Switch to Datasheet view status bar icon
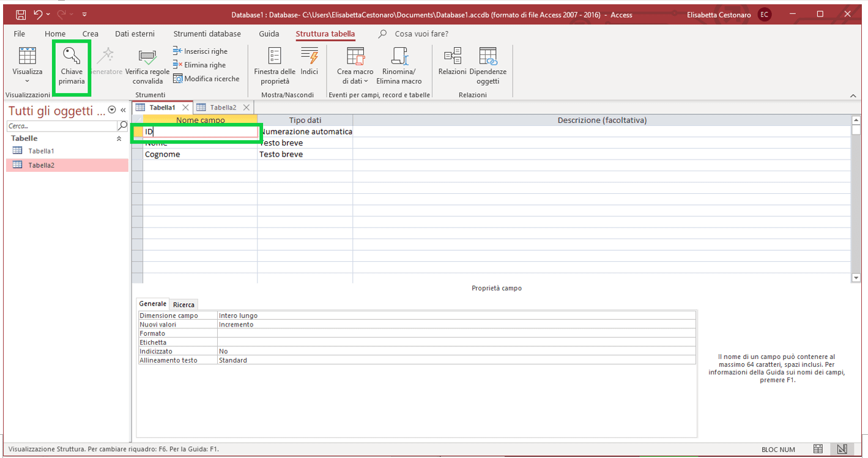Image resolution: width=868 pixels, height=458 pixels. click(x=818, y=449)
